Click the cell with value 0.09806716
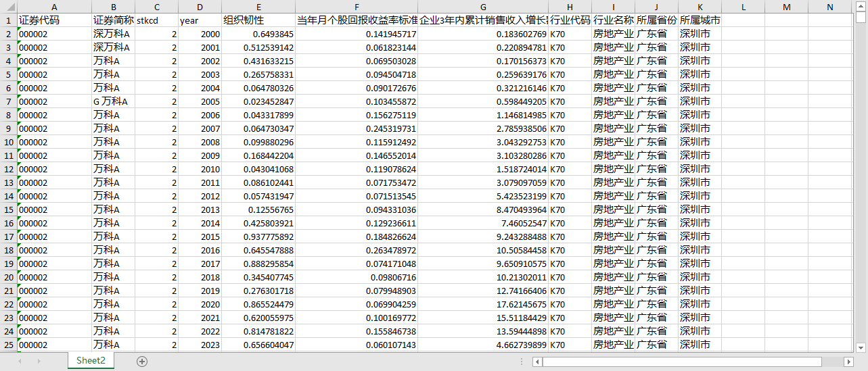 (x=357, y=277)
